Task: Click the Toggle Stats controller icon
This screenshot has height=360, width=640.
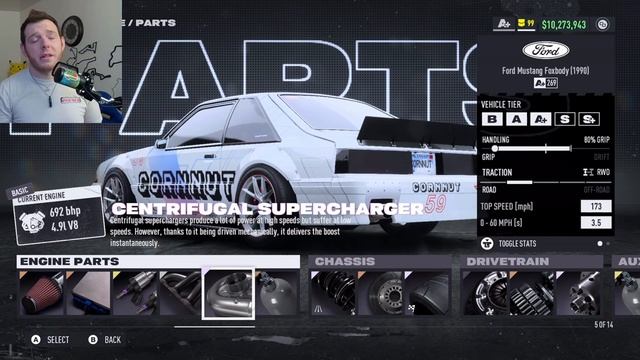Action: pos(487,244)
